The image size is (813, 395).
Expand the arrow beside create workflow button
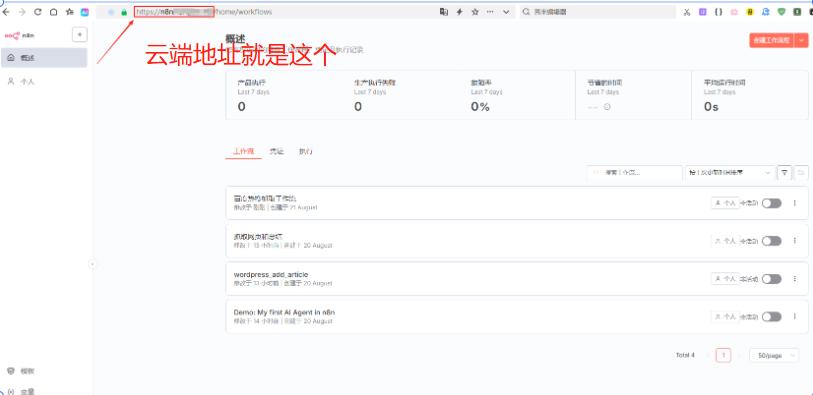[x=802, y=40]
